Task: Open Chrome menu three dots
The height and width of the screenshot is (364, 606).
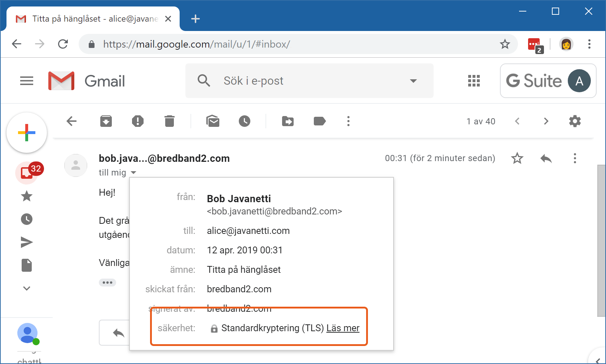Action: (589, 44)
